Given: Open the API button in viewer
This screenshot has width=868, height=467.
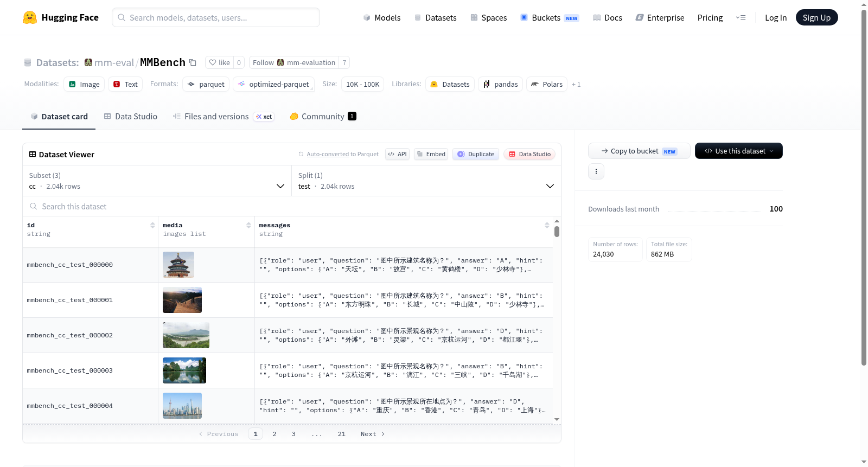Looking at the screenshot, I should 397,154.
